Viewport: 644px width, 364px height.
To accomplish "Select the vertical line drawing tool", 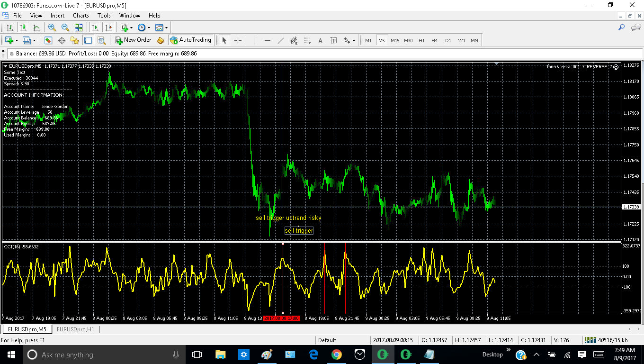I will point(254,41).
